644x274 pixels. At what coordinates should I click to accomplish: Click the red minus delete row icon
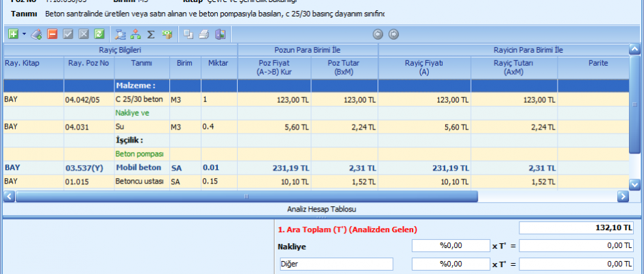53,34
